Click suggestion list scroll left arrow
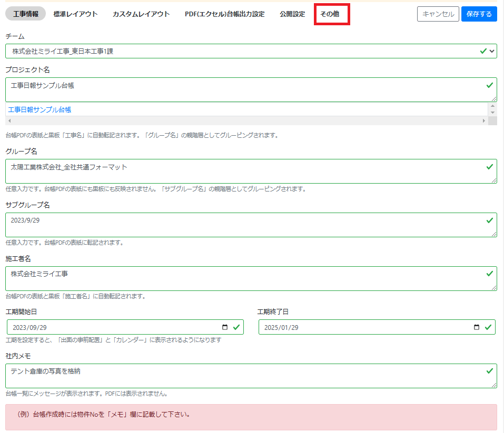This screenshot has width=504, height=433. 9,121
